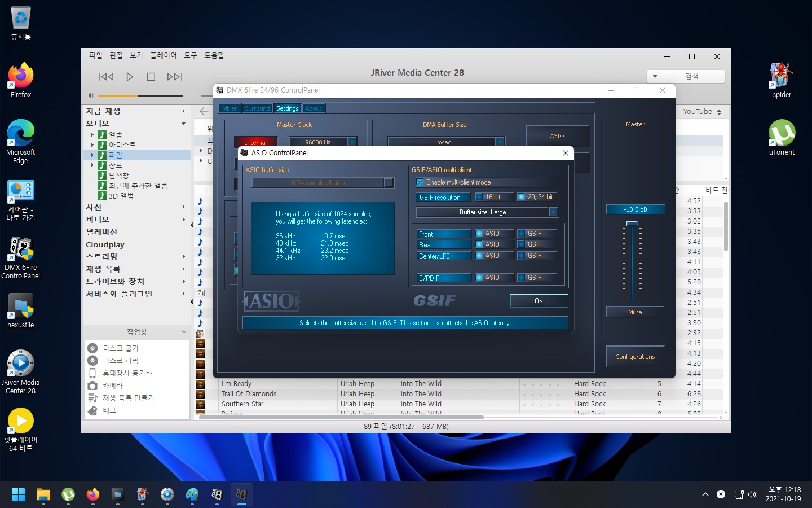Click the next track button in JRiver
Screen dimensions: 812x508
[x=175, y=77]
